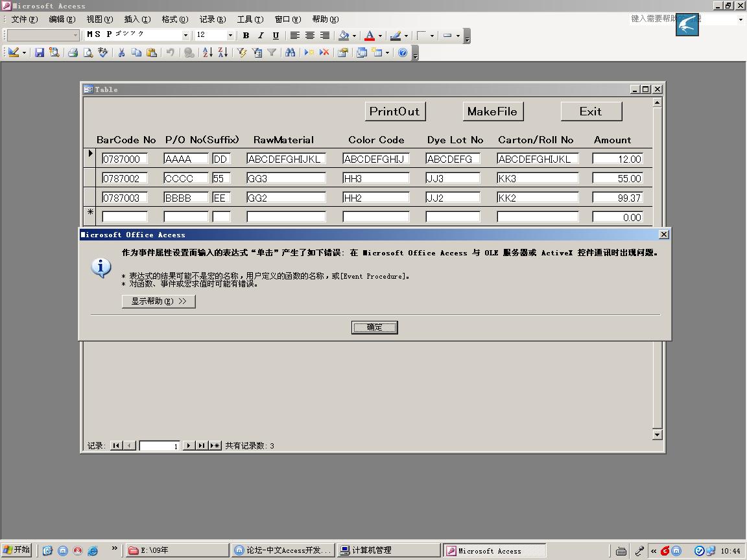Align text left

[295, 35]
